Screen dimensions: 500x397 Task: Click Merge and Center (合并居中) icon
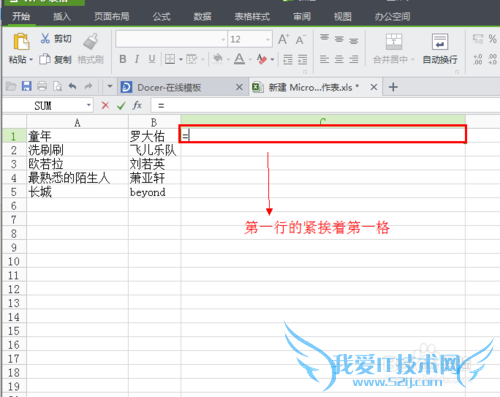pyautogui.click(x=394, y=41)
